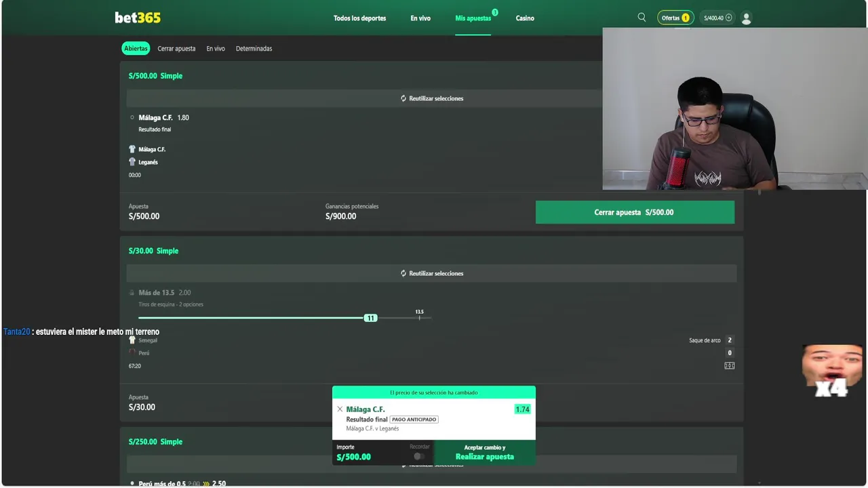
Task: Click the S/250.00 Simple bet header
Action: tap(155, 442)
